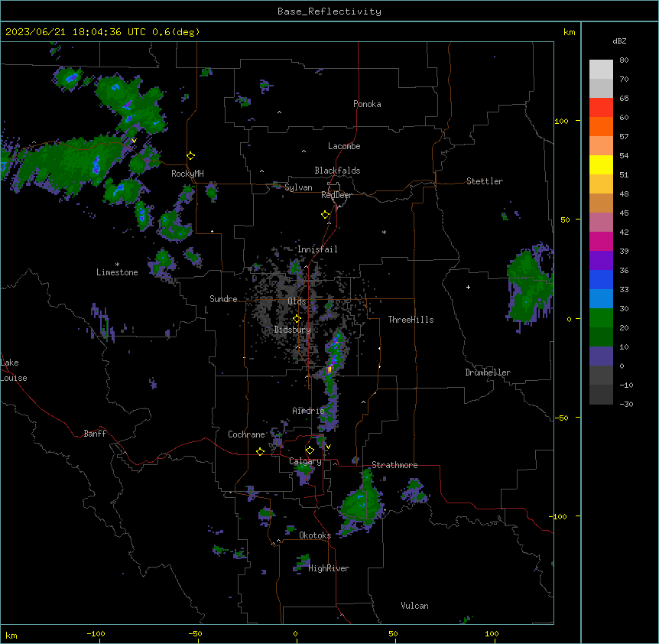Click the 51 dBZ yellow color band
This screenshot has height=644, width=659.
click(x=601, y=164)
